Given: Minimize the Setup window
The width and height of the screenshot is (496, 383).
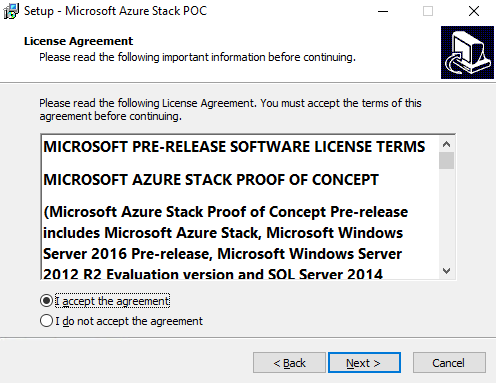Looking at the screenshot, I should [x=383, y=11].
